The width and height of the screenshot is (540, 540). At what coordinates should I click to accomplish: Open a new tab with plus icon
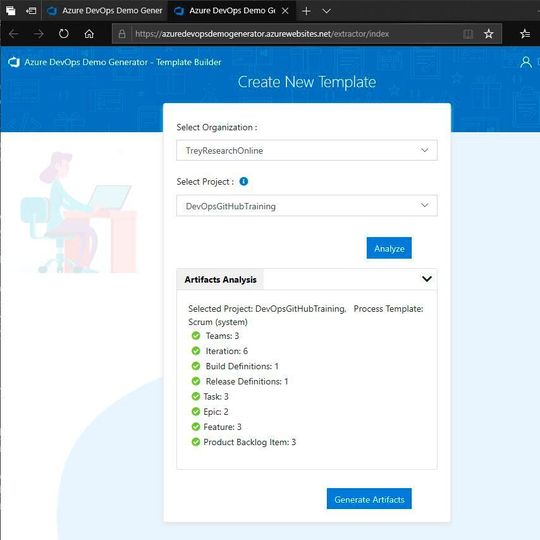306,11
